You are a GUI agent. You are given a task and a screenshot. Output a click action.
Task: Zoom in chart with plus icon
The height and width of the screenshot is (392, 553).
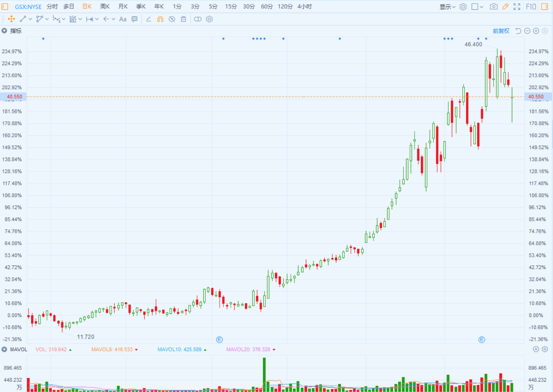coord(536,31)
